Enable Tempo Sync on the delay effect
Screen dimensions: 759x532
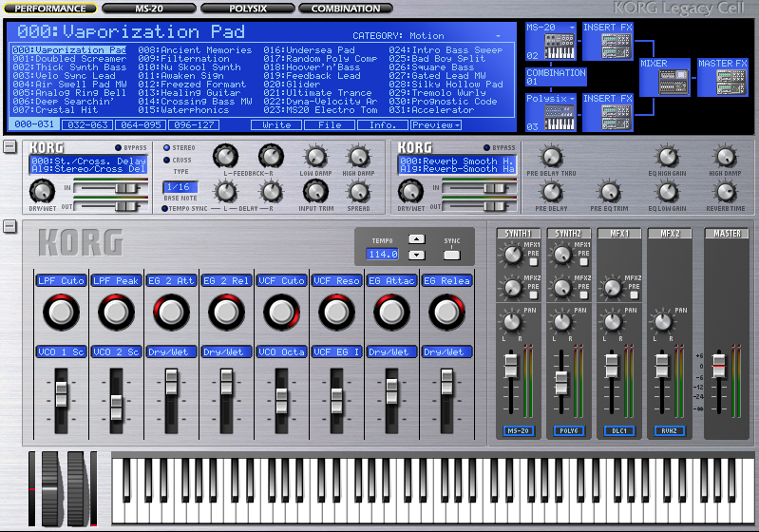click(x=165, y=208)
